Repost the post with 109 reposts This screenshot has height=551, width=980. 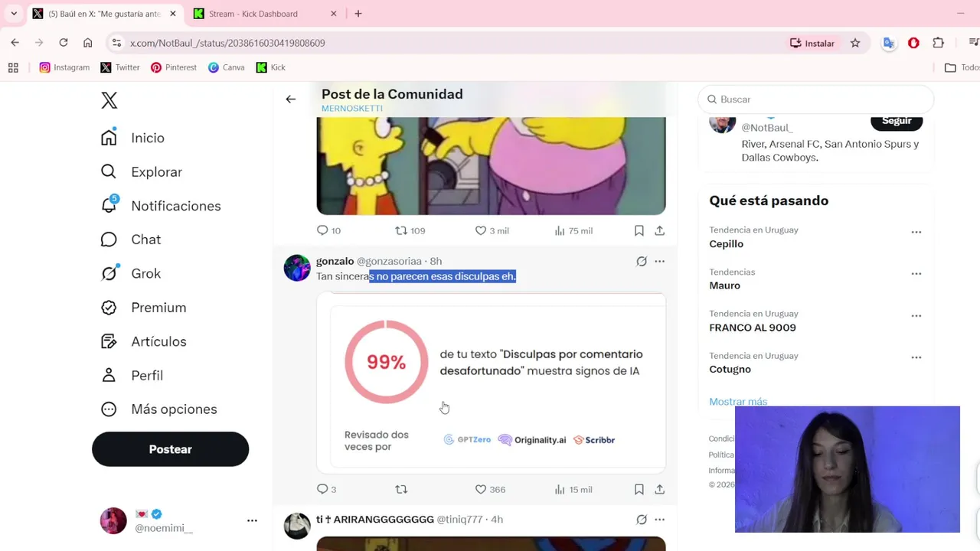click(x=410, y=230)
